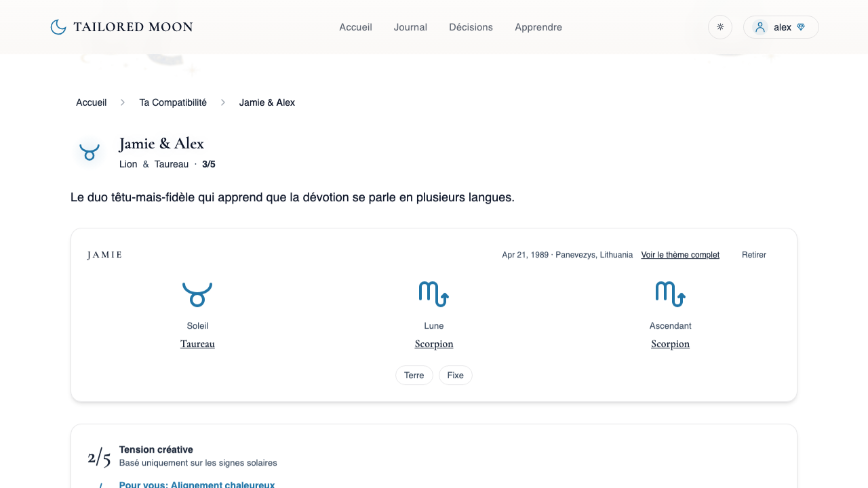This screenshot has height=488, width=868.
Task: Click the Scorpion glyph above Ascendant
Action: tap(670, 293)
